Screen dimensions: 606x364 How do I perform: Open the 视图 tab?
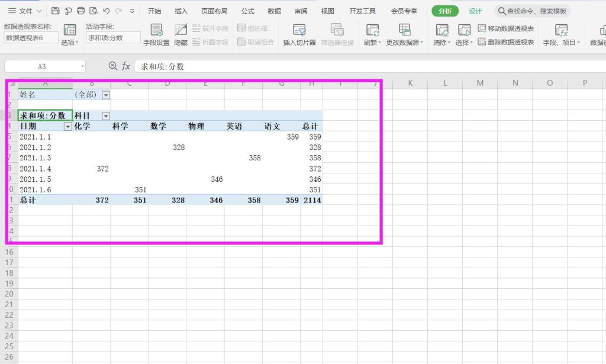pyautogui.click(x=327, y=11)
